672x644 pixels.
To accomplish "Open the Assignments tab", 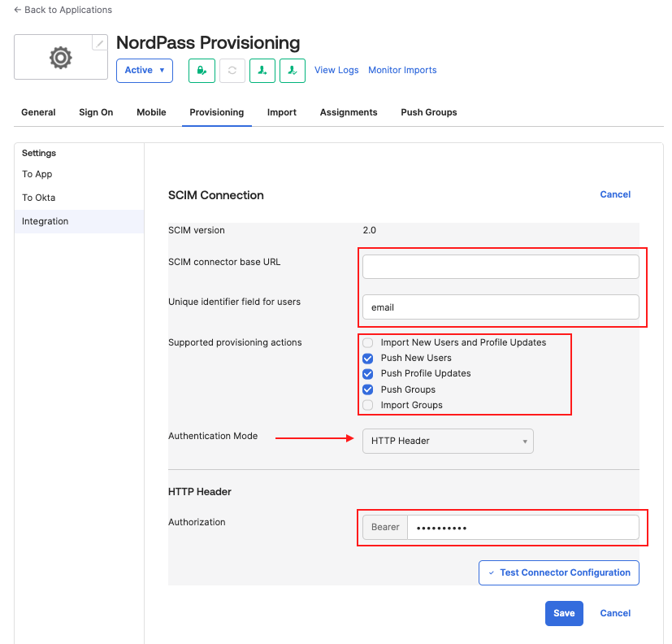I will pos(349,112).
